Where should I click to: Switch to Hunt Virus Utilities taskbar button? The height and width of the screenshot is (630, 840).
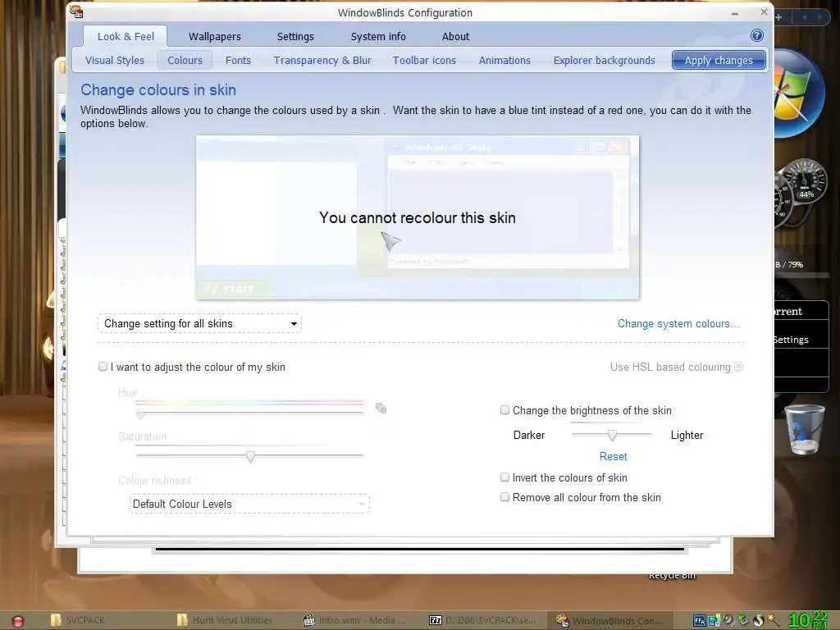point(226,620)
